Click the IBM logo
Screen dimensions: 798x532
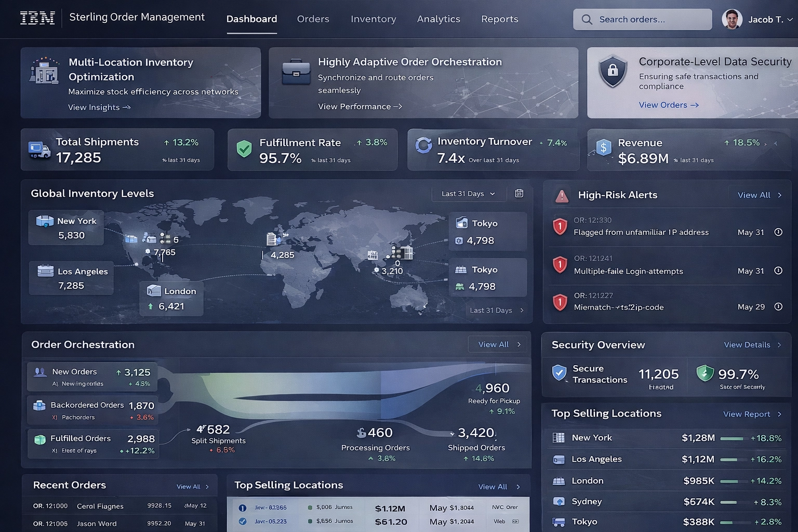click(x=37, y=17)
